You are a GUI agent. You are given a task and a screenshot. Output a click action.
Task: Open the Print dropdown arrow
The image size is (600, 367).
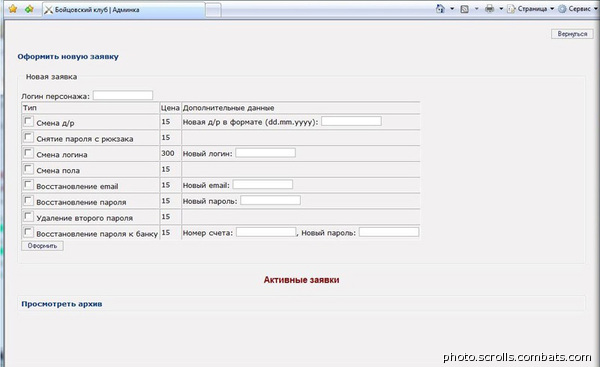[501, 8]
